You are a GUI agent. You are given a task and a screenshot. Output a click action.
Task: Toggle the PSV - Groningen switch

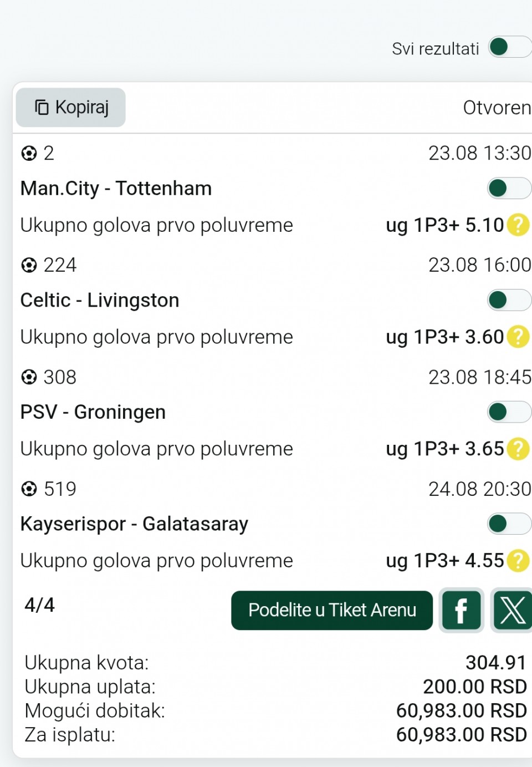coord(509,412)
